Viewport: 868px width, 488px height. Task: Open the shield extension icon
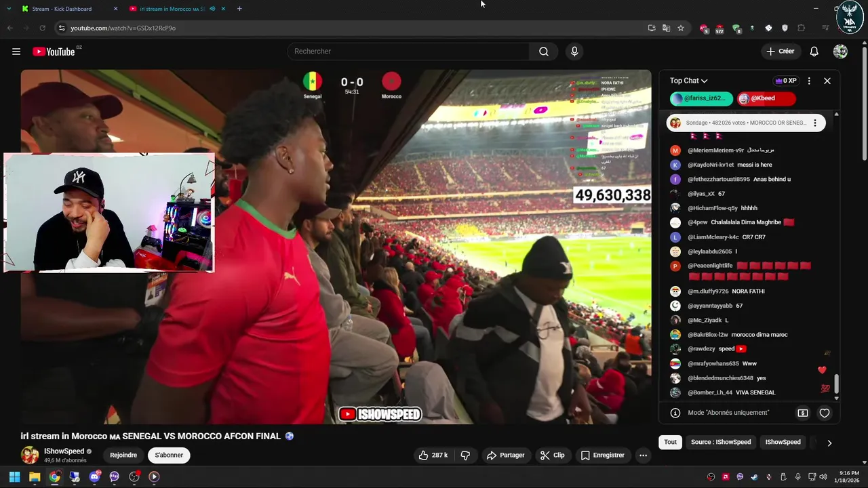[785, 28]
